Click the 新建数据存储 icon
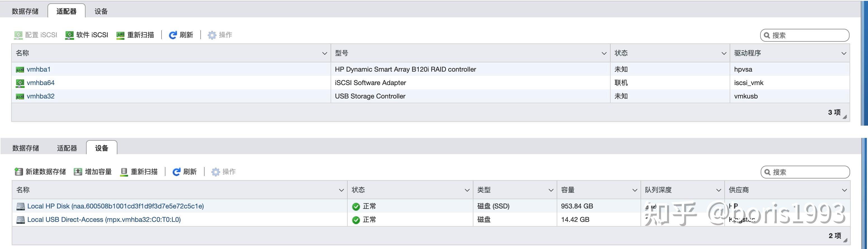Viewport: 868px width, 249px height. coord(19,172)
